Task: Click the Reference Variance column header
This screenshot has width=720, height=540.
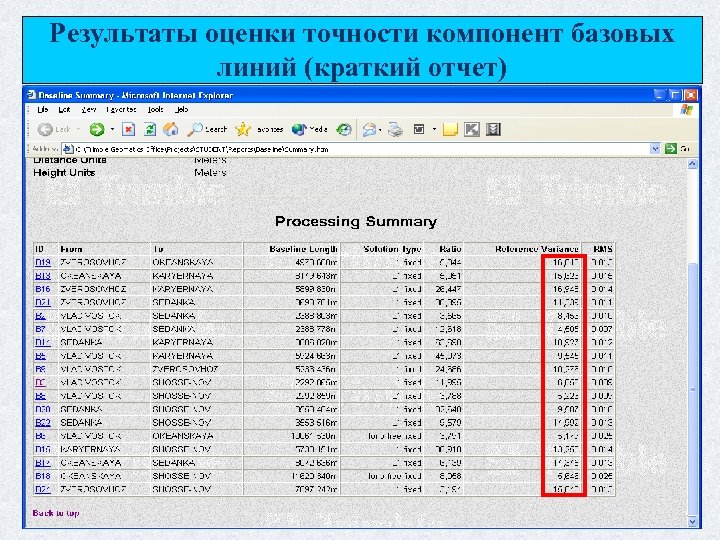Action: tap(536, 249)
